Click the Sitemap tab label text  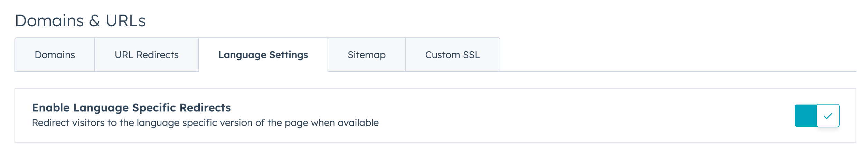click(366, 55)
